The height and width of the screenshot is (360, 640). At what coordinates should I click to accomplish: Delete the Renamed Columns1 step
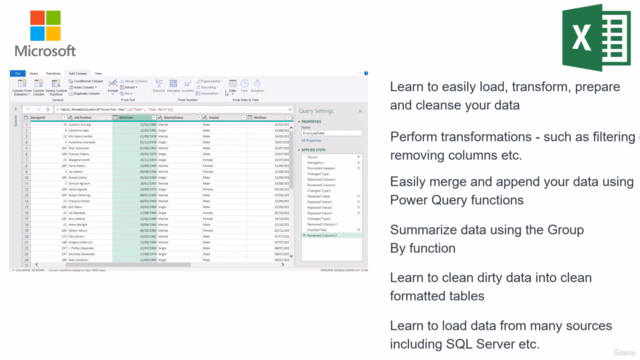point(304,236)
